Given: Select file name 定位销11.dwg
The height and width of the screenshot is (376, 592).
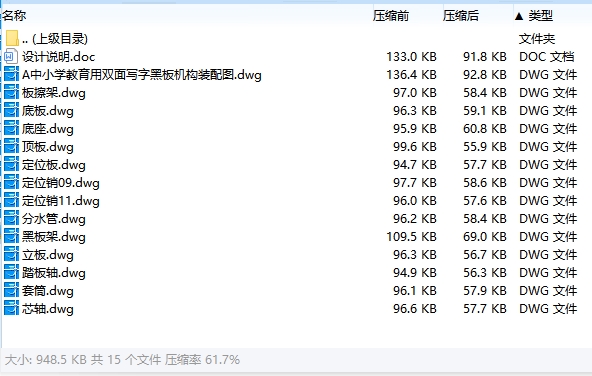Looking at the screenshot, I should point(61,201).
